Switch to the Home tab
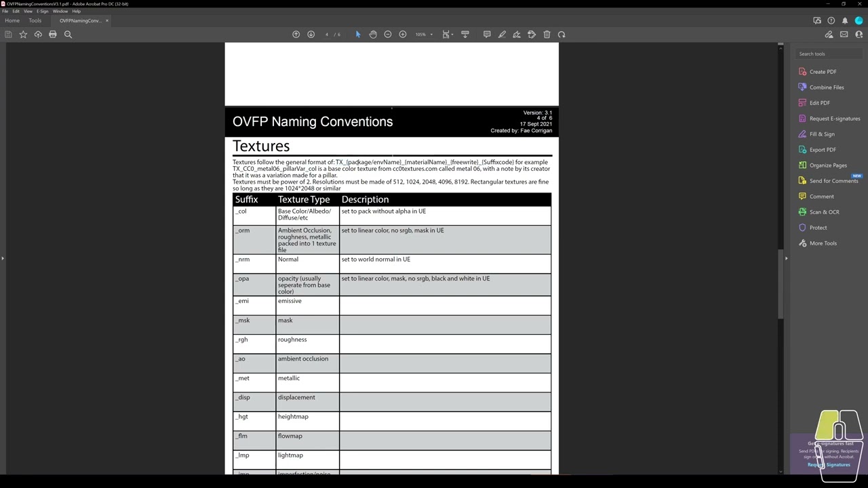The height and width of the screenshot is (488, 868). tap(12, 20)
